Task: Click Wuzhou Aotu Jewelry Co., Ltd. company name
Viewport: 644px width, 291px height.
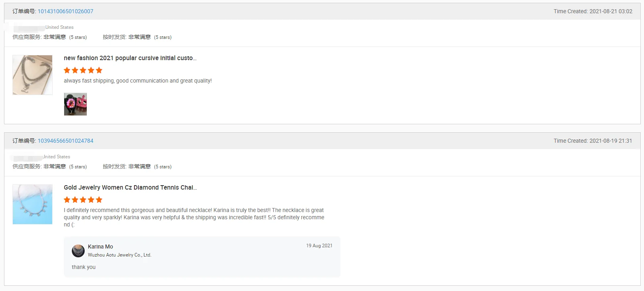Action: pyautogui.click(x=120, y=255)
